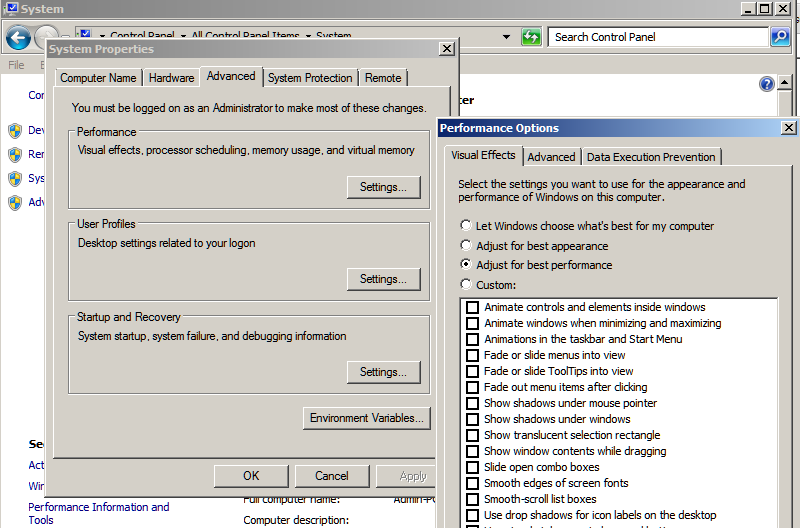Open User Profiles Settings button
The image size is (800, 528).
384,279
